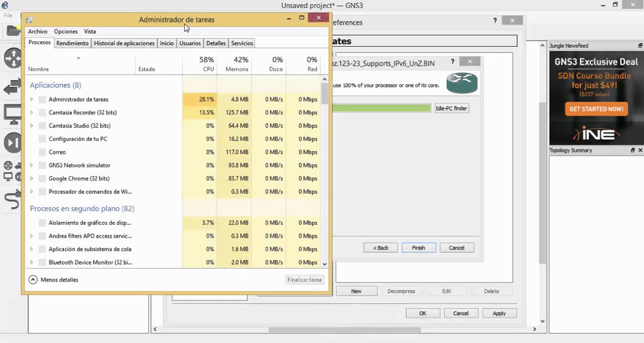Screen dimensions: 644x343
Task: Click the icon beside Camtasia Recorder process
Action: 42,113
